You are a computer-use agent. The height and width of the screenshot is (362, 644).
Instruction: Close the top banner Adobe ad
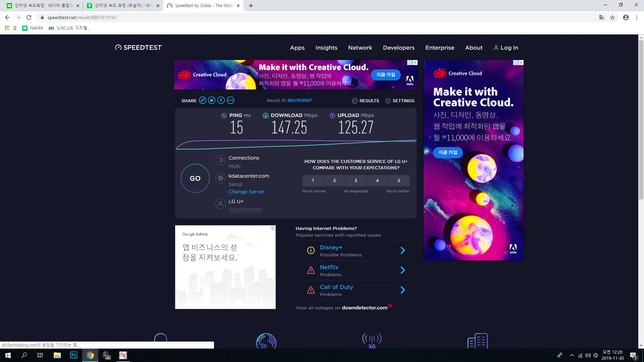point(415,63)
